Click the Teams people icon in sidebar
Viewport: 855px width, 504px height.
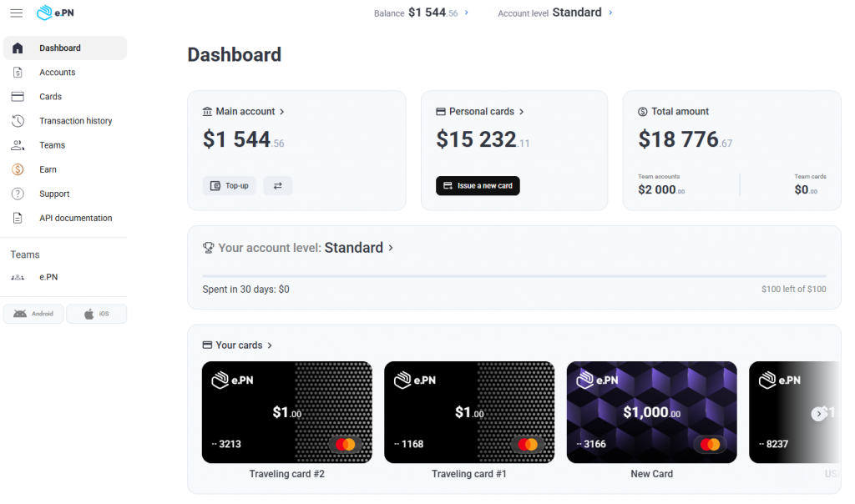(x=18, y=145)
